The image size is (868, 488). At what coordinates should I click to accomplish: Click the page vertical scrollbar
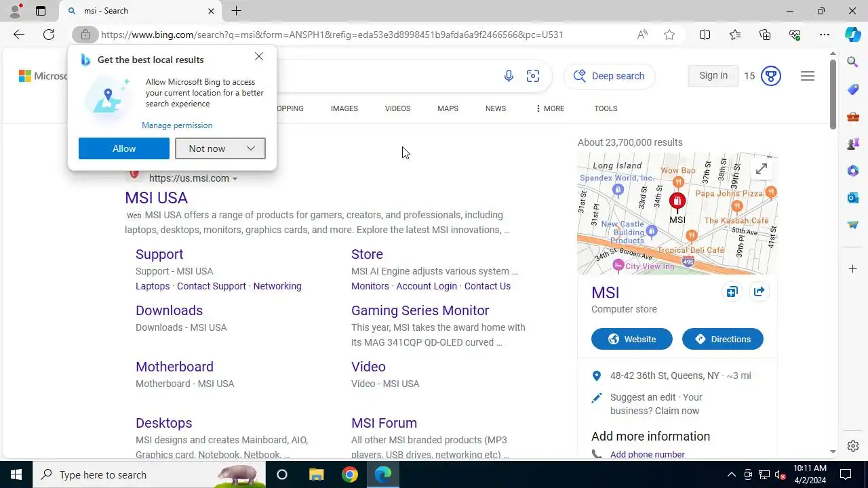(x=833, y=94)
